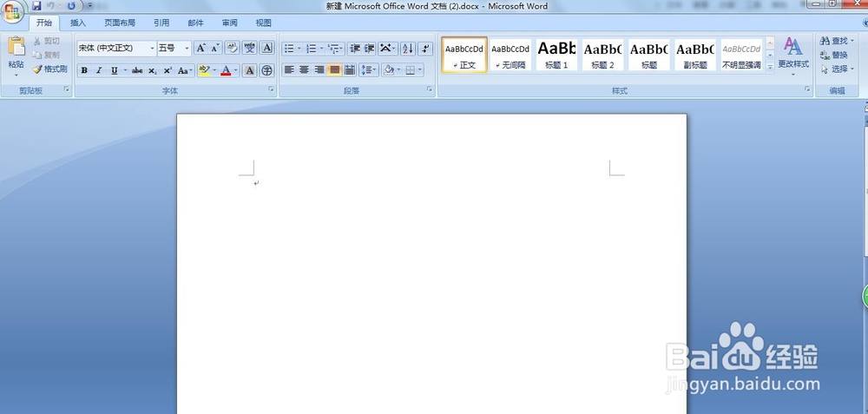The width and height of the screenshot is (868, 414).
Task: Apply red font color
Action: point(226,70)
